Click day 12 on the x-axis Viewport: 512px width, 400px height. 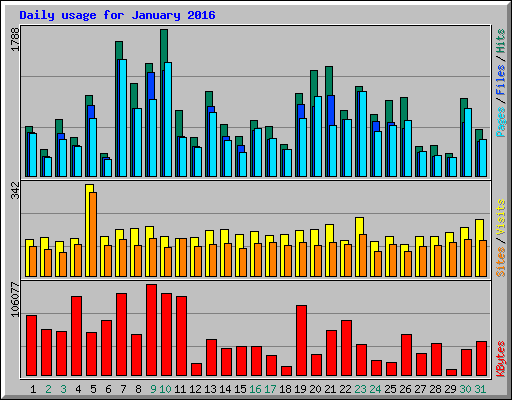pos(195,389)
